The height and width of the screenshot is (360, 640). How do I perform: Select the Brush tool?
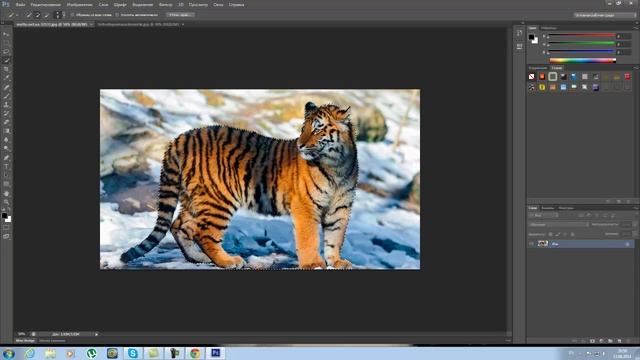click(6, 96)
